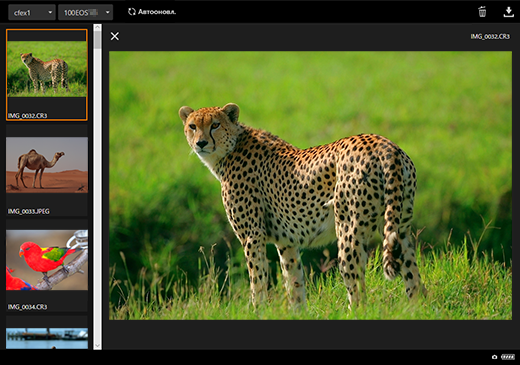Viewport: 520px width, 365px height.
Task: Close the enlarged image preview
Action: tap(115, 36)
